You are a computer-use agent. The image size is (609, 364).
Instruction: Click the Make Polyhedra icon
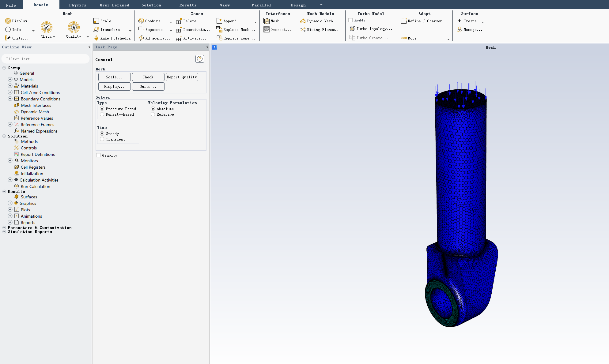click(x=96, y=38)
